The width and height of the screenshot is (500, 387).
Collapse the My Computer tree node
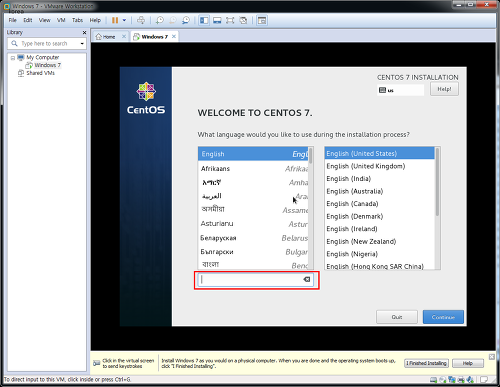pos(13,58)
